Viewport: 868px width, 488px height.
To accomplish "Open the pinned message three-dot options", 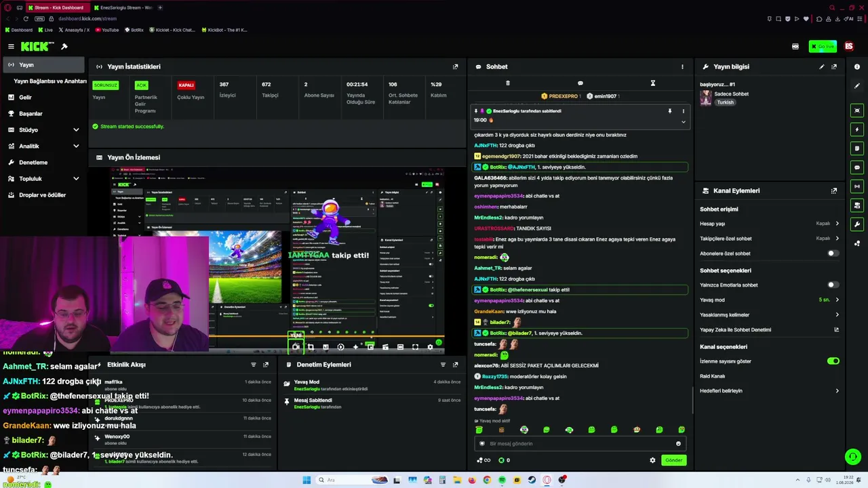I will pyautogui.click(x=683, y=111).
